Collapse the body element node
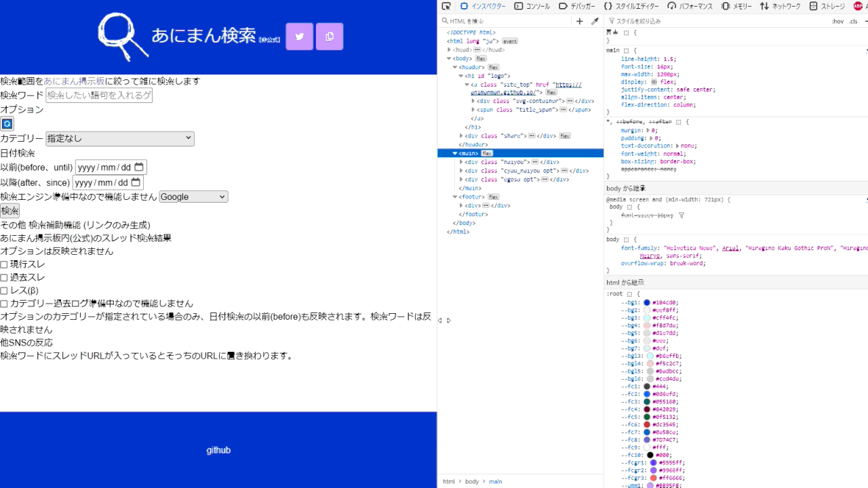This screenshot has height=488, width=868. coord(449,59)
